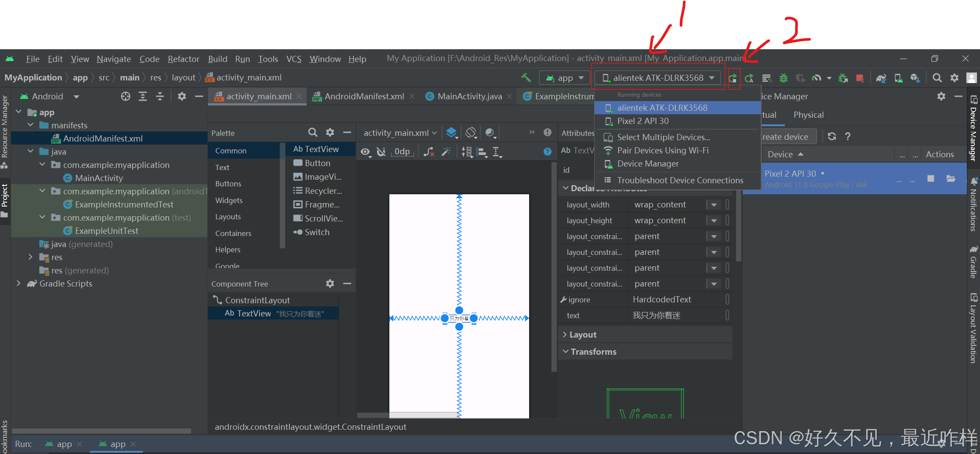Viewport: 980px width, 454px height.
Task: Open the app run configuration dropdown
Action: pos(564,78)
